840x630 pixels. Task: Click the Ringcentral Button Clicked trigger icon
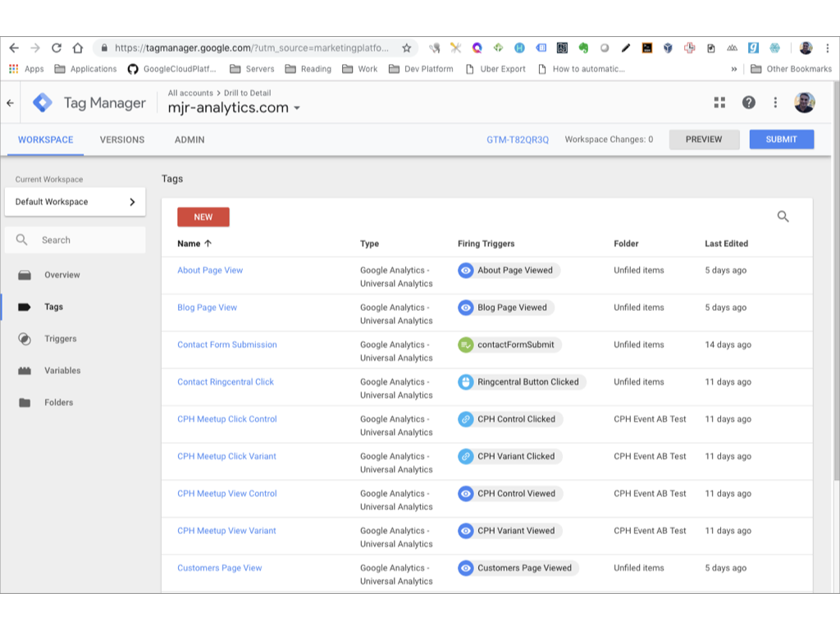click(x=466, y=382)
